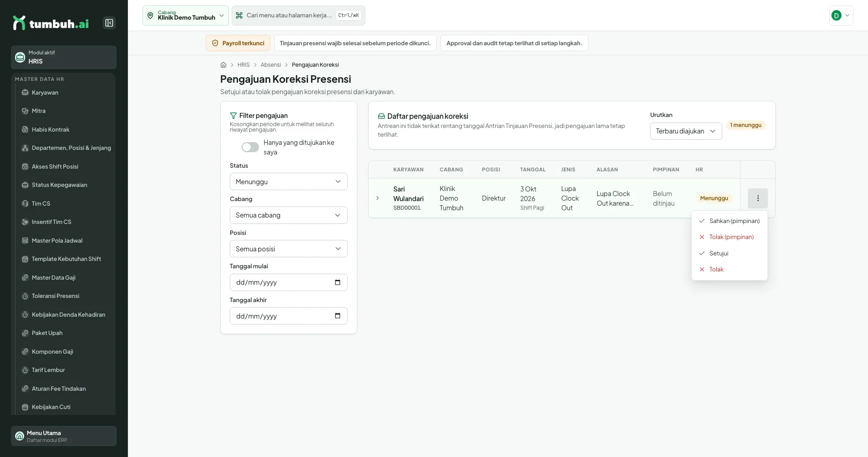Click the 3 Okt 2026 date cell
Screen dimensions: 868x457
coord(528,194)
